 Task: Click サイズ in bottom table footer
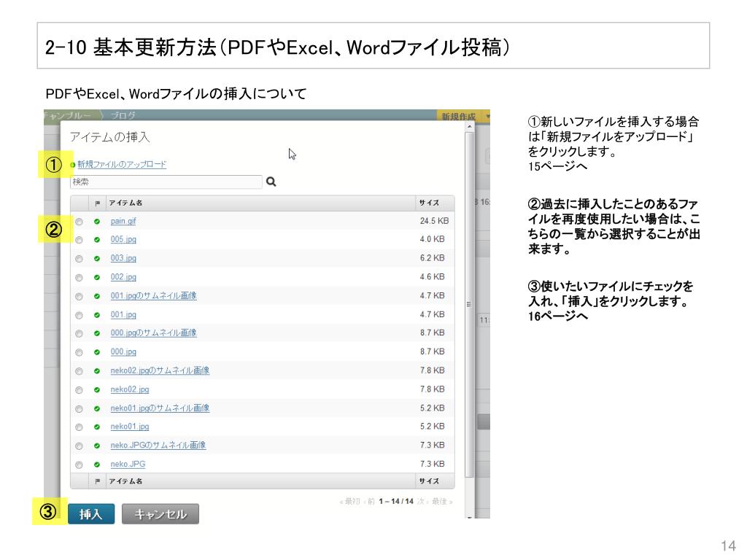[x=429, y=481]
